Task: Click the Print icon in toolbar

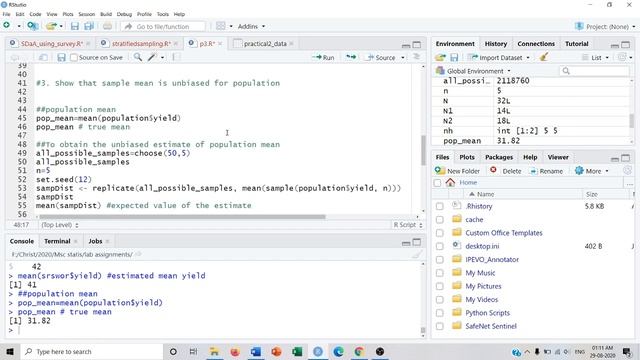Action: (107, 26)
